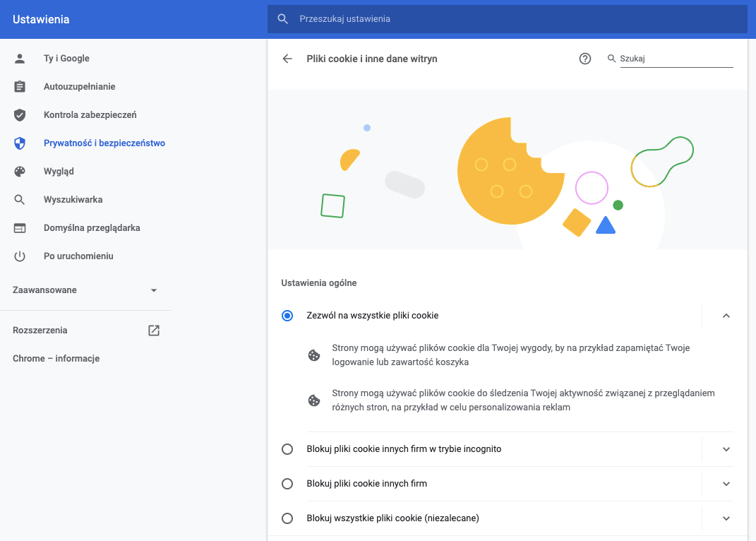Select Blokuj pliki cookie innych firm option
Image resolution: width=756 pixels, height=541 pixels.
tap(287, 484)
